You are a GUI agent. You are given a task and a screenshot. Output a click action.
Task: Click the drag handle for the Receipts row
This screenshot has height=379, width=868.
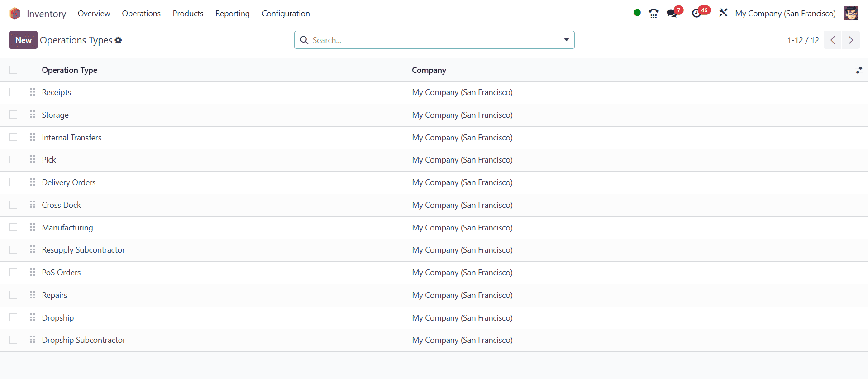[x=33, y=92]
